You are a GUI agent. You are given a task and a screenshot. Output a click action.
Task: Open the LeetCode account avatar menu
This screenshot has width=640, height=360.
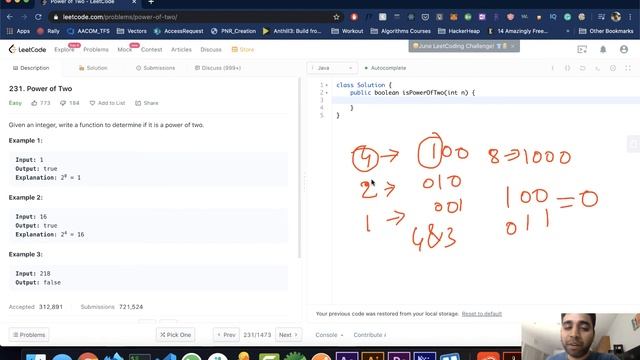[x=624, y=49]
